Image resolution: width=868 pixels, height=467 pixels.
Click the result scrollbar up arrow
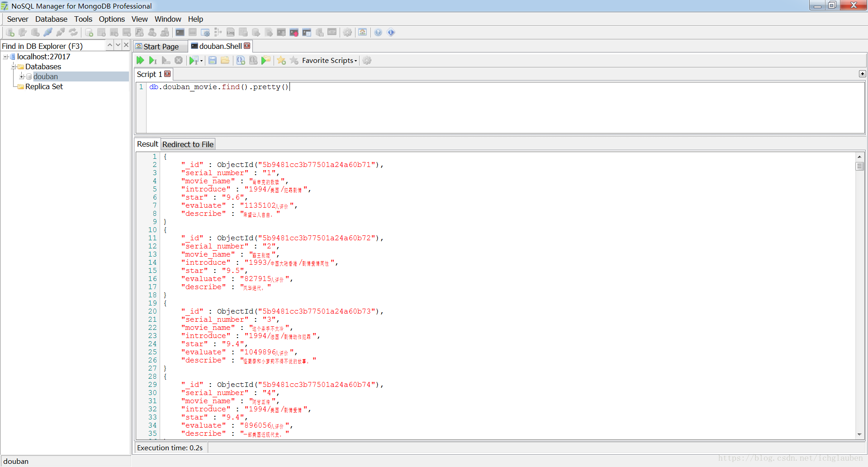tap(859, 157)
